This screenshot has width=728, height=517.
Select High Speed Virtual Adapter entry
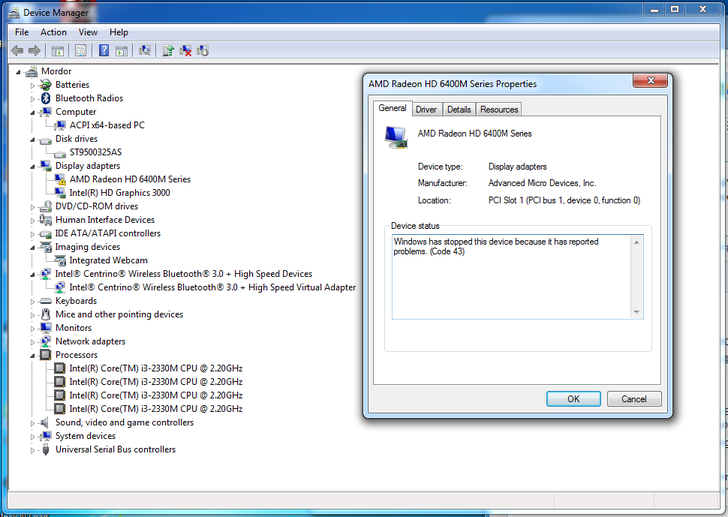(x=213, y=287)
